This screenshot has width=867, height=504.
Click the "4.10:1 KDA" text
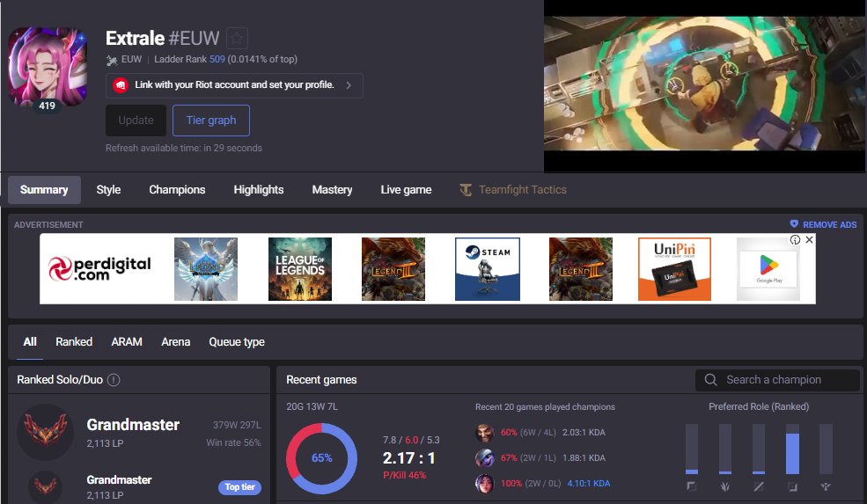pos(589,483)
